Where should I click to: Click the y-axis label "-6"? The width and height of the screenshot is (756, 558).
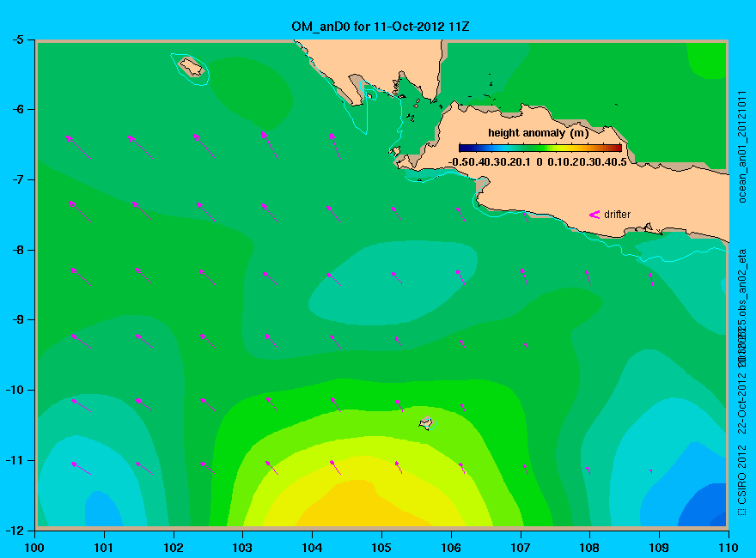click(x=18, y=109)
